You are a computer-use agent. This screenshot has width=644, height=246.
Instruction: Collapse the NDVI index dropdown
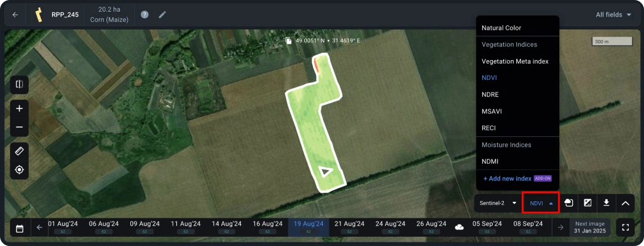click(x=541, y=203)
